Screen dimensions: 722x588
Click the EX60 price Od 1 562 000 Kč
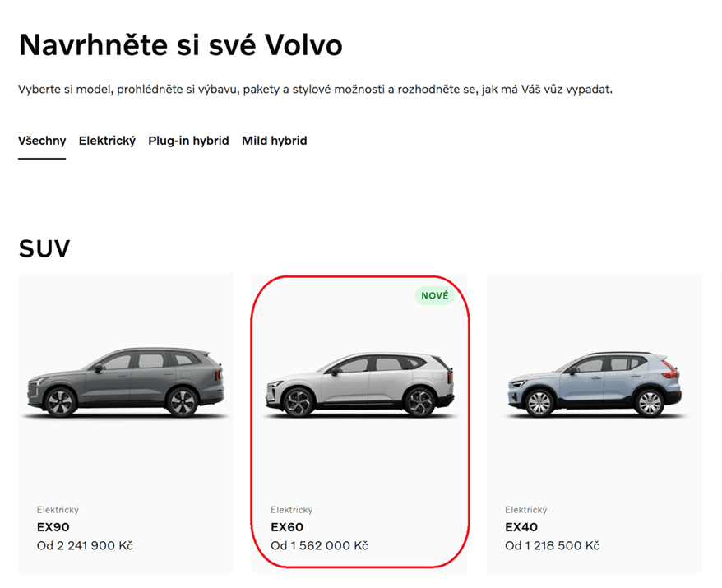coord(319,545)
